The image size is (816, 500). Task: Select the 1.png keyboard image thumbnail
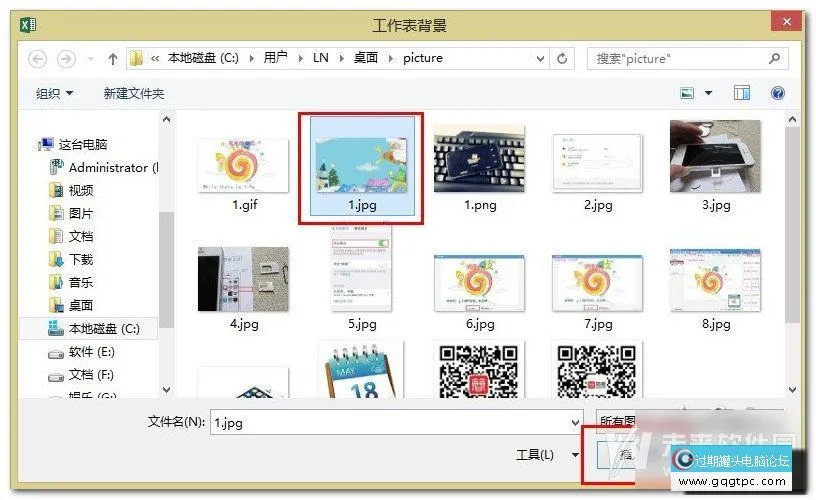point(479,158)
